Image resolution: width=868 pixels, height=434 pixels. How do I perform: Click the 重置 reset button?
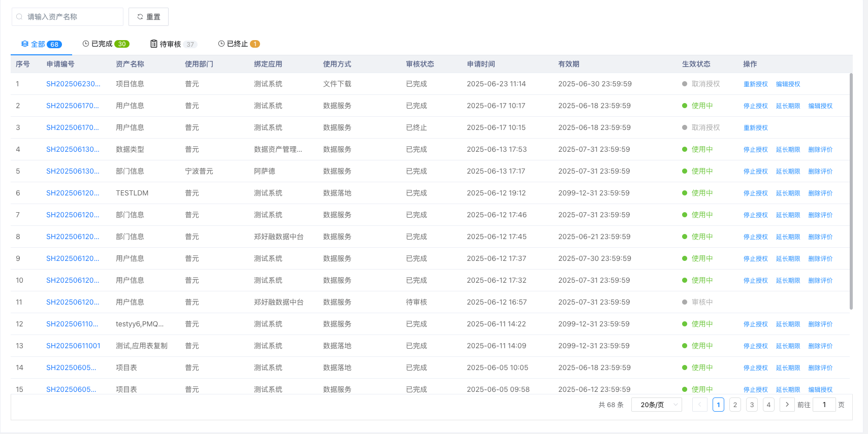pos(148,17)
